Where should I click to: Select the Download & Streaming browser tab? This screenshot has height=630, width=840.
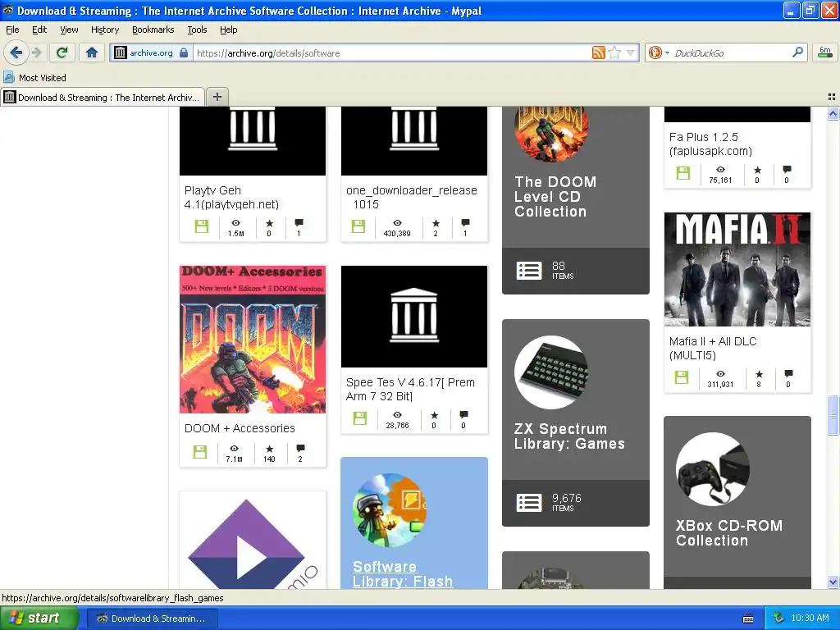click(103, 97)
